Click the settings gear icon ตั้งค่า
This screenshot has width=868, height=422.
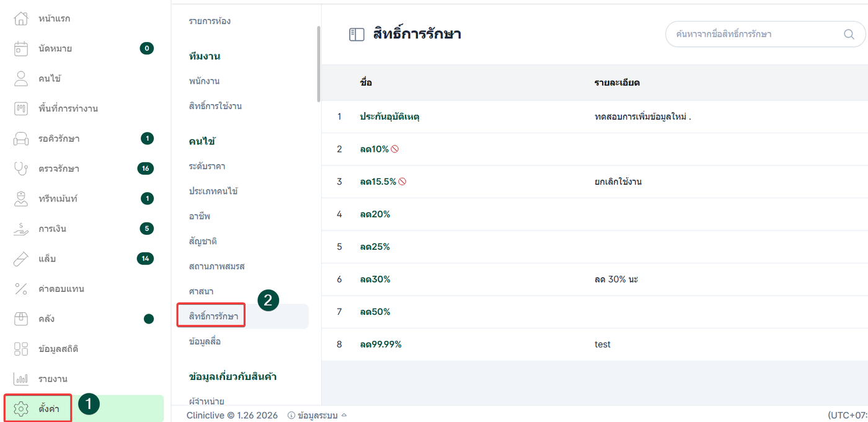tap(21, 409)
